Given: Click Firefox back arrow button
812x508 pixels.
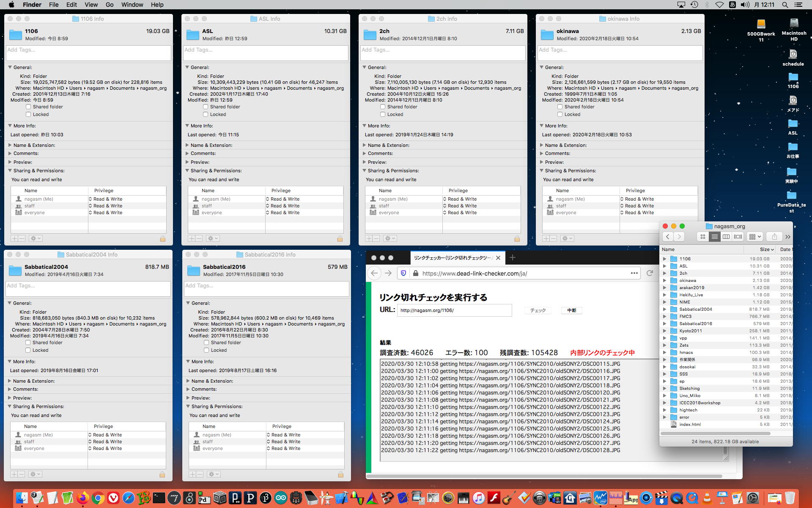Looking at the screenshot, I should (x=374, y=273).
